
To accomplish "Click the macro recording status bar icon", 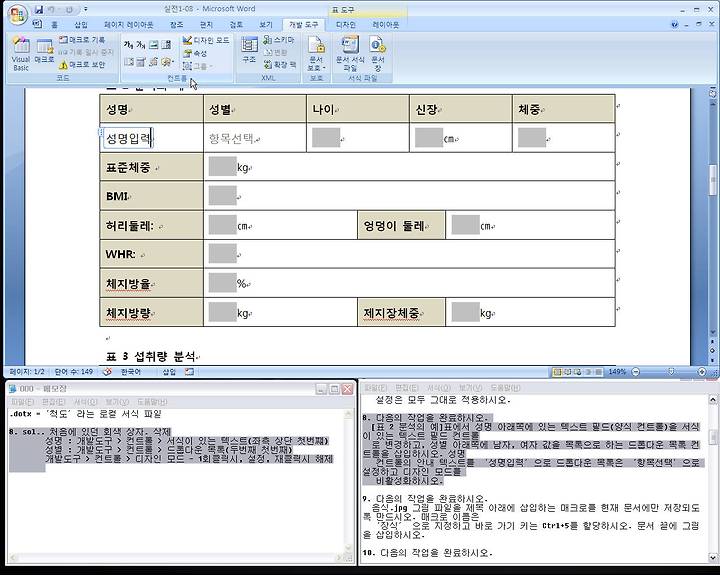I will coord(189,372).
